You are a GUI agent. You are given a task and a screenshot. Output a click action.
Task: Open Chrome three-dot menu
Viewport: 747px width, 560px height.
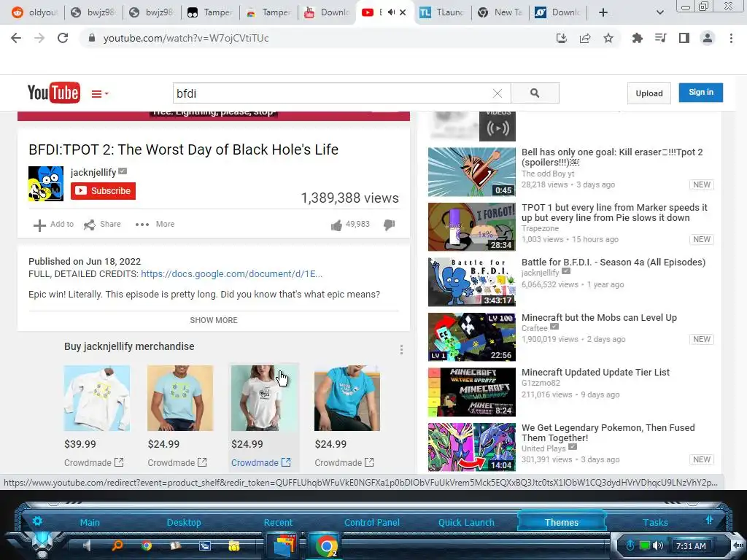coord(731,38)
